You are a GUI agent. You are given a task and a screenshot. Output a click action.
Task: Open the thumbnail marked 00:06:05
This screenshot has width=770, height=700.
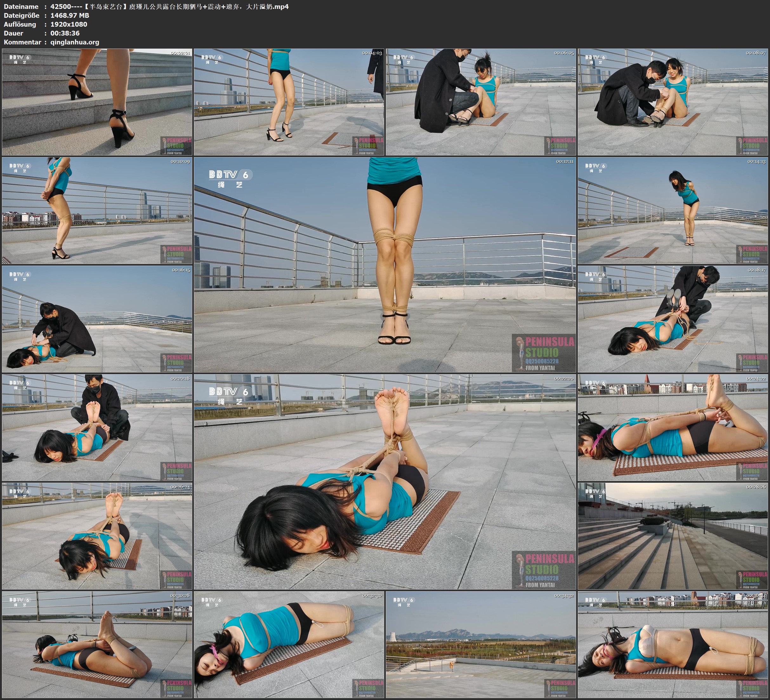[x=481, y=102]
